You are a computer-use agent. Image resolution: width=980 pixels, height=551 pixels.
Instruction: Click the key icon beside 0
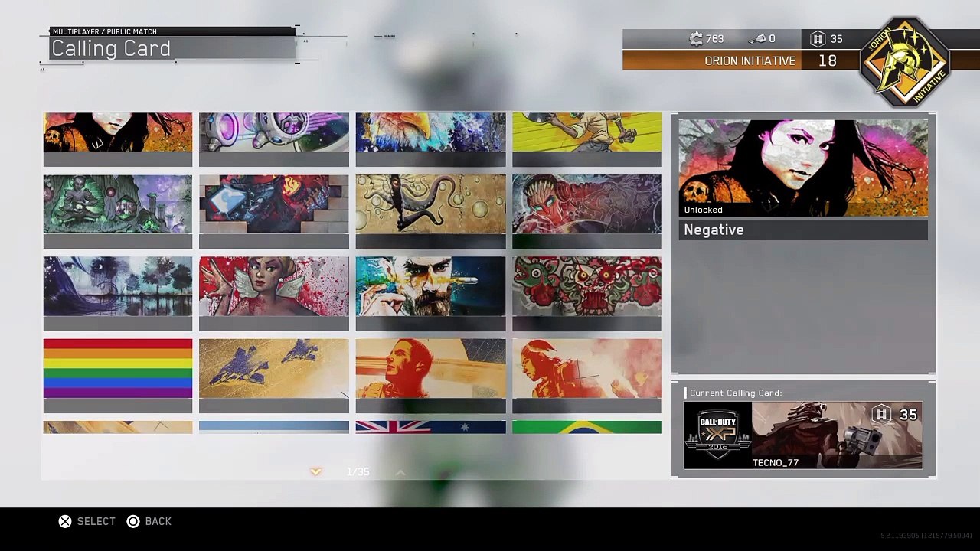tap(759, 39)
